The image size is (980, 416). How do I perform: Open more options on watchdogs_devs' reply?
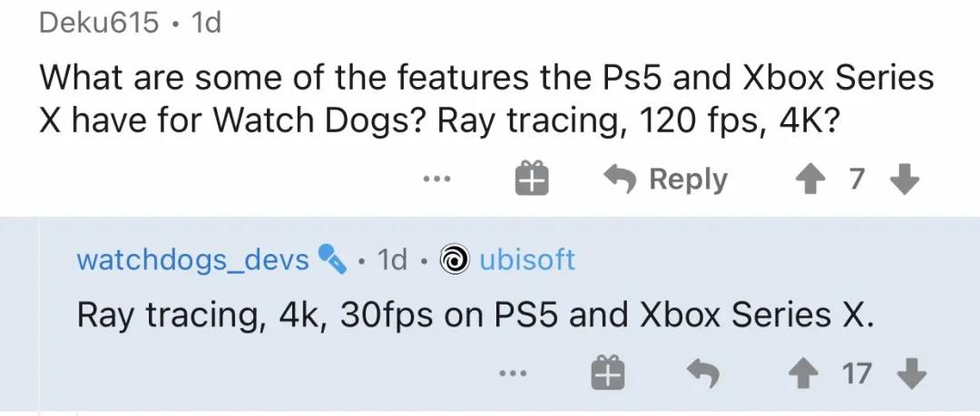click(x=512, y=372)
